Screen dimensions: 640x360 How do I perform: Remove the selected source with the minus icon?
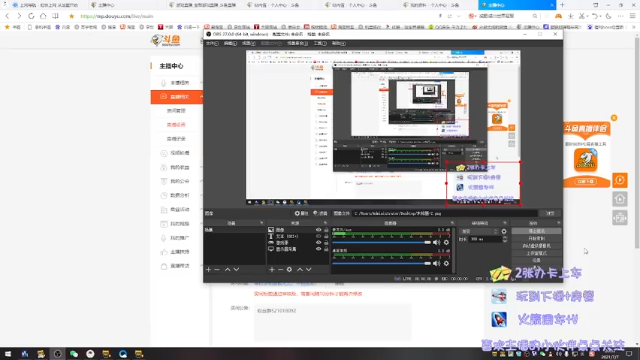[x=280, y=269]
